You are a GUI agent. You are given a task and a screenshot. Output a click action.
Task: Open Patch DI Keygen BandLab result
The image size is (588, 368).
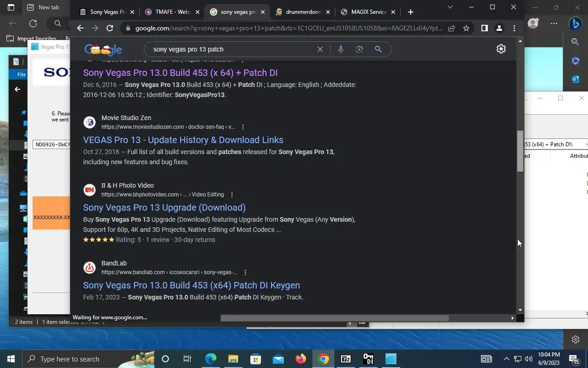point(192,285)
